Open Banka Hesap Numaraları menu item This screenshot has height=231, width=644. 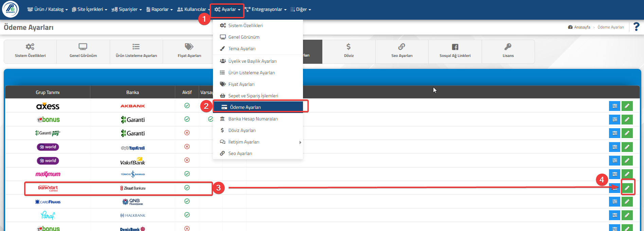(x=258, y=119)
